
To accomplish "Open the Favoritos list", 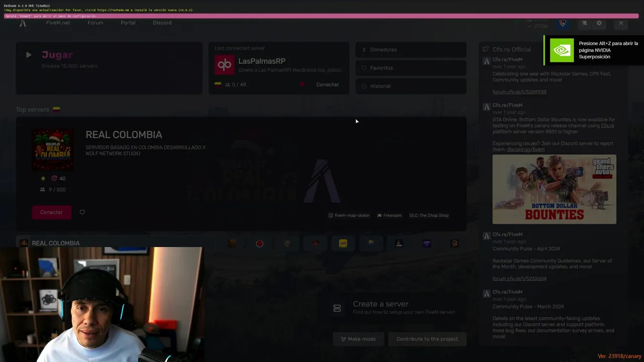I will (x=411, y=68).
